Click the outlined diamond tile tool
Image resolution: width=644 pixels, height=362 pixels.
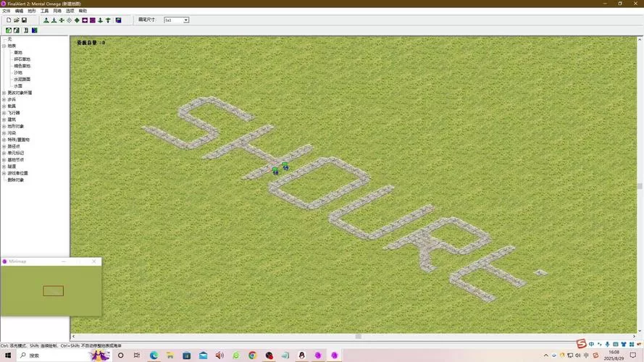pos(69,20)
